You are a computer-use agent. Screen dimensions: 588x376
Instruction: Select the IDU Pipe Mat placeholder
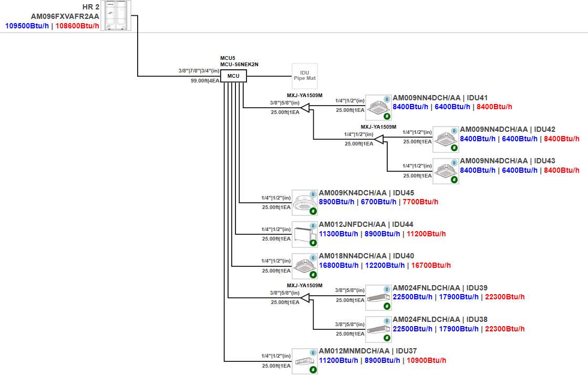305,76
